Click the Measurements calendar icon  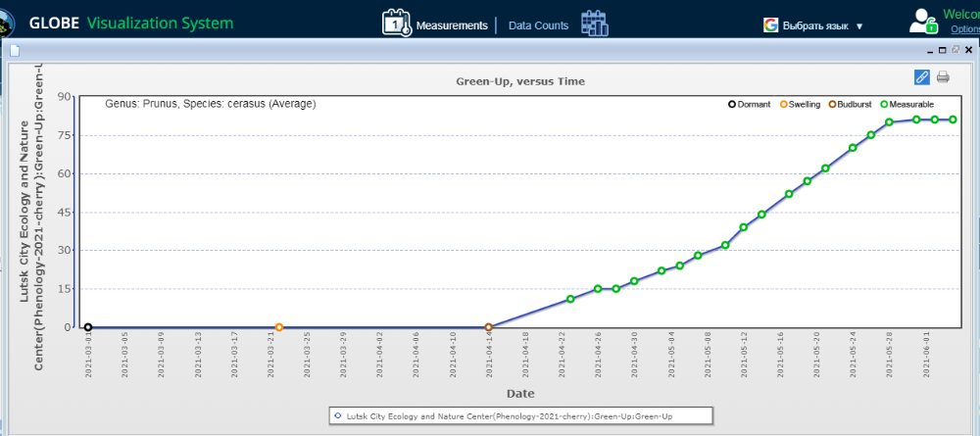(396, 23)
